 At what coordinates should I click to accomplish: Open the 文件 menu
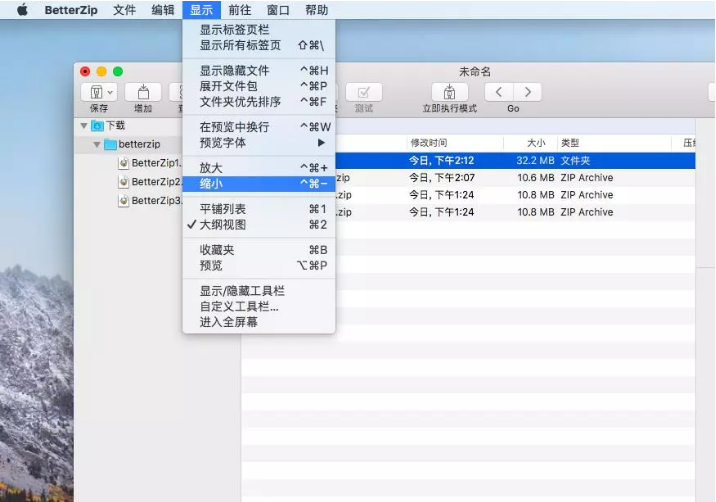pos(124,10)
